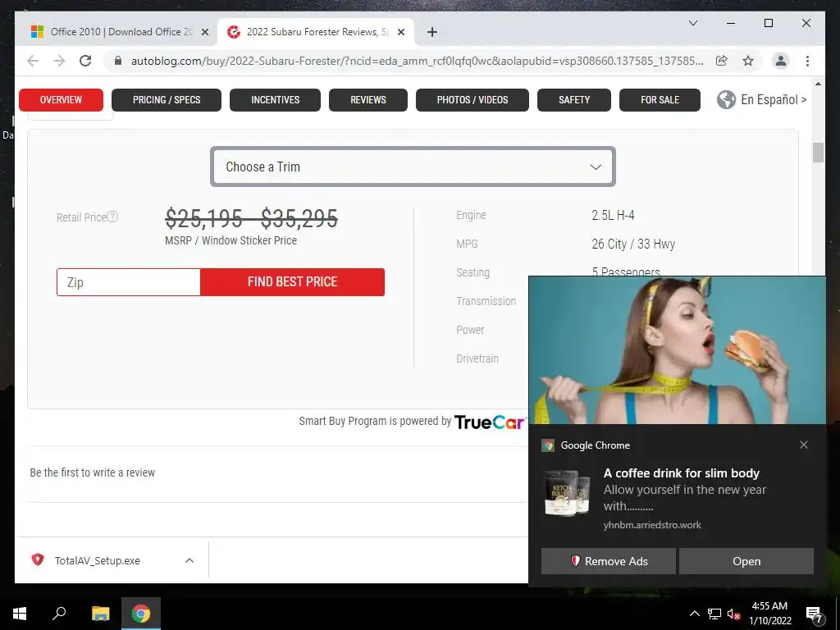This screenshot has height=630, width=840.
Task: Open the FOR SALE section
Action: tap(660, 100)
